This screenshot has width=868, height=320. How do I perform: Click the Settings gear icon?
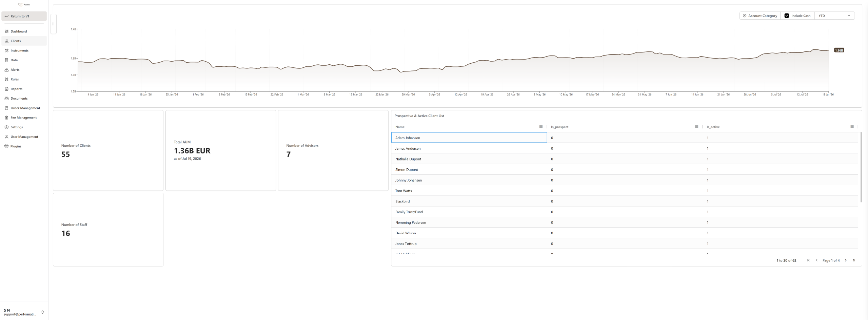pos(6,127)
